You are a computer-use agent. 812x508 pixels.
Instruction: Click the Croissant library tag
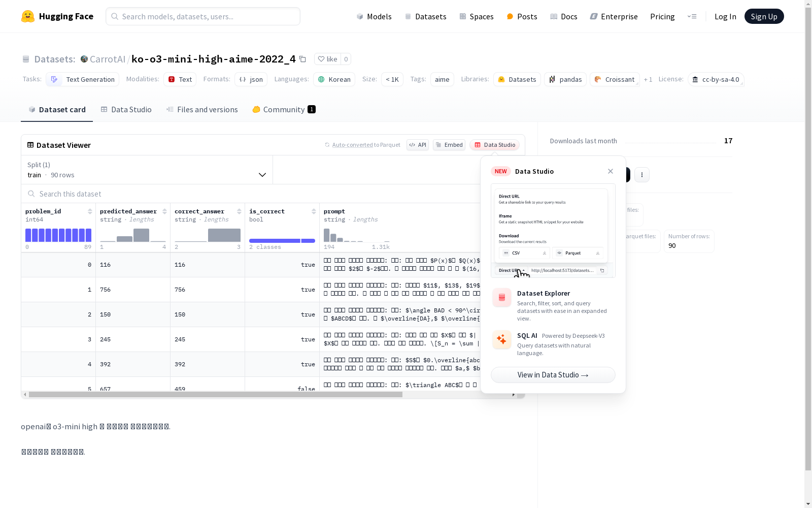pyautogui.click(x=615, y=79)
